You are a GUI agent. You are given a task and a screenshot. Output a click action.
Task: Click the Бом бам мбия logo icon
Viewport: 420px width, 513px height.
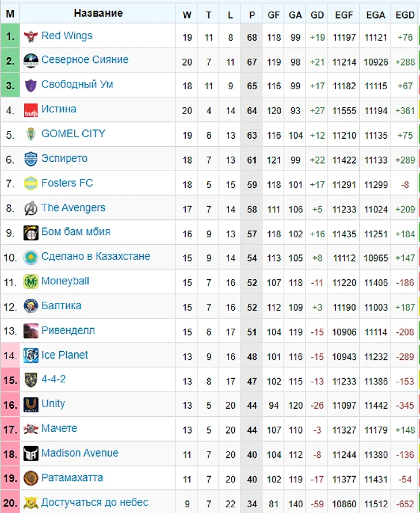point(30,233)
